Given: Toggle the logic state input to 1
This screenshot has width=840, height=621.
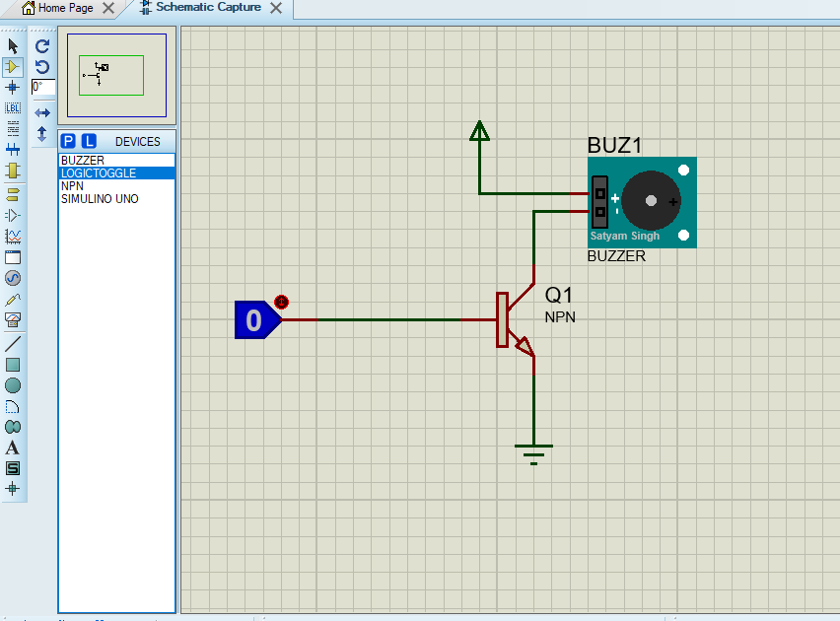Looking at the screenshot, I should (x=282, y=303).
